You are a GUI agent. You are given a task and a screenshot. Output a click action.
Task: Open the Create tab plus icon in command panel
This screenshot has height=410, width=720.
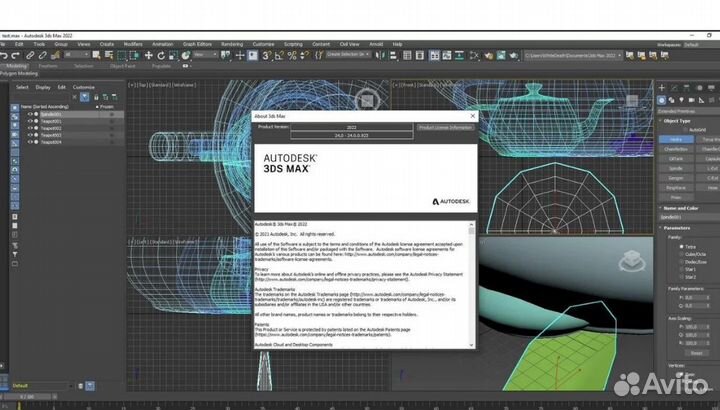662,87
